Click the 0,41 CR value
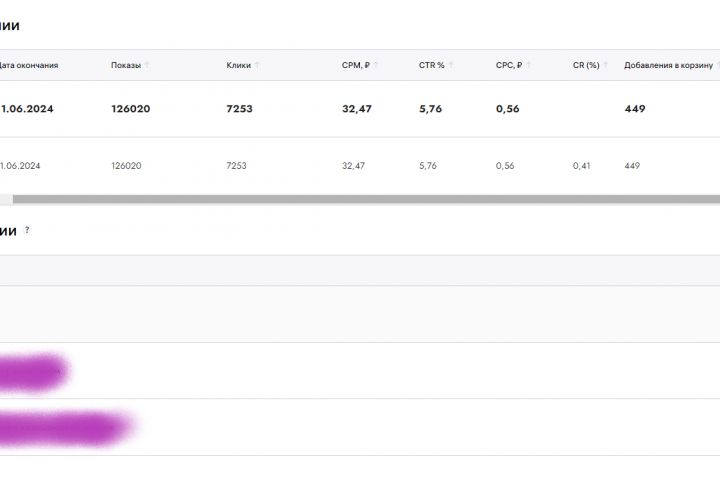The width and height of the screenshot is (720, 480). click(x=581, y=166)
